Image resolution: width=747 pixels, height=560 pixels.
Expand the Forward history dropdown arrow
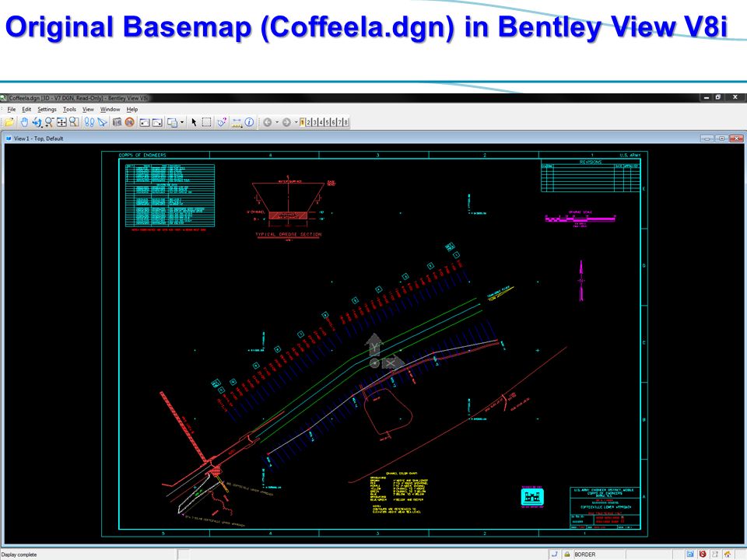296,122
